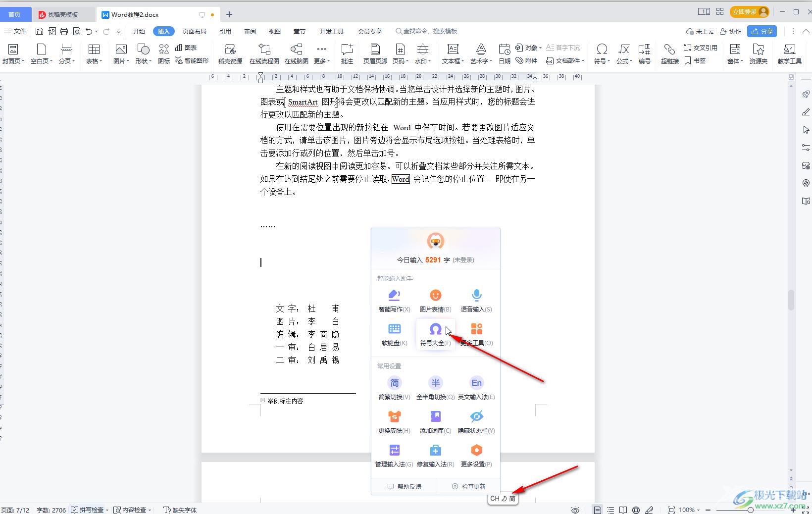This screenshot has width=812, height=514.
Task: Insert 在线脑图 online mind map
Action: (297, 54)
